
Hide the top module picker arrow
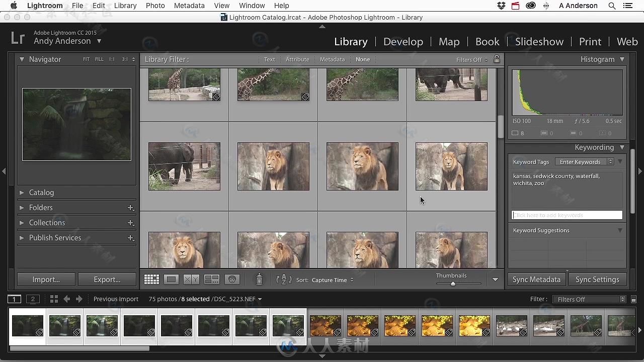[322, 26]
